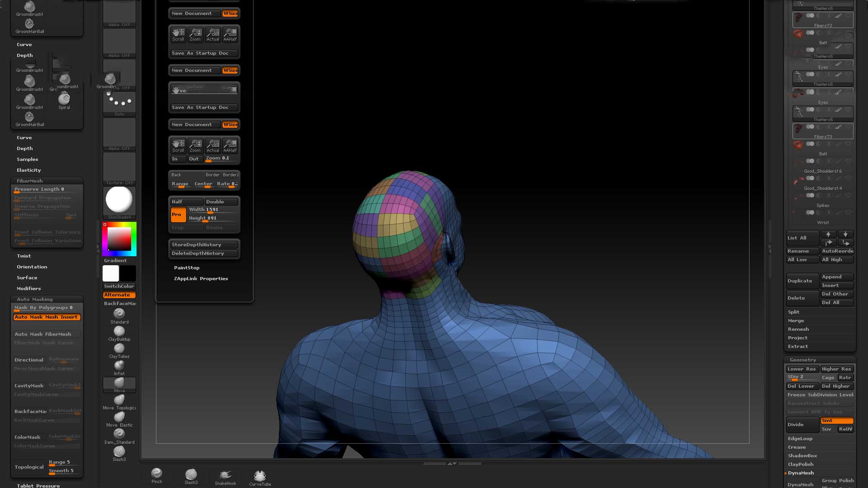Select the Pinch brush

pos(157,476)
